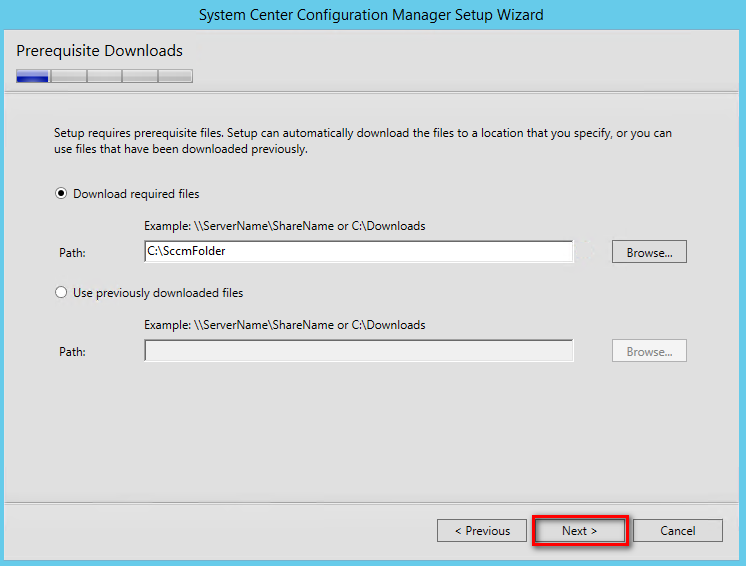Click the path field containing C:\SccmFolder
The image size is (746, 566).
(x=359, y=251)
